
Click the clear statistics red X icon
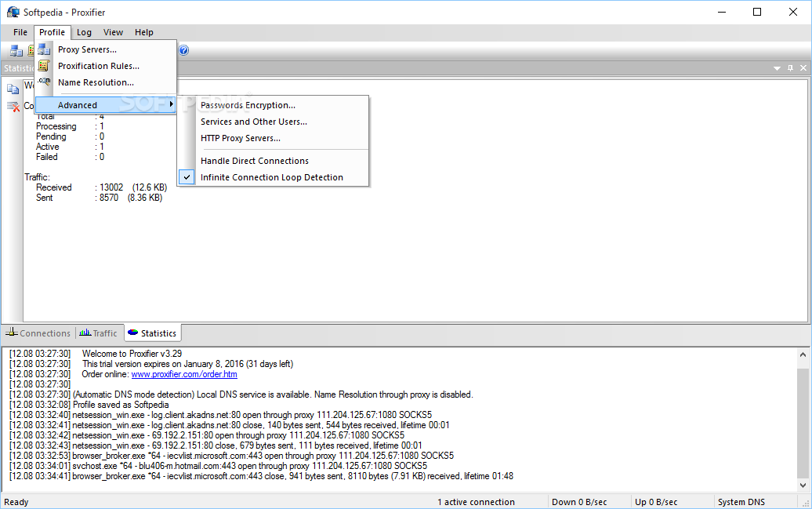tap(13, 106)
